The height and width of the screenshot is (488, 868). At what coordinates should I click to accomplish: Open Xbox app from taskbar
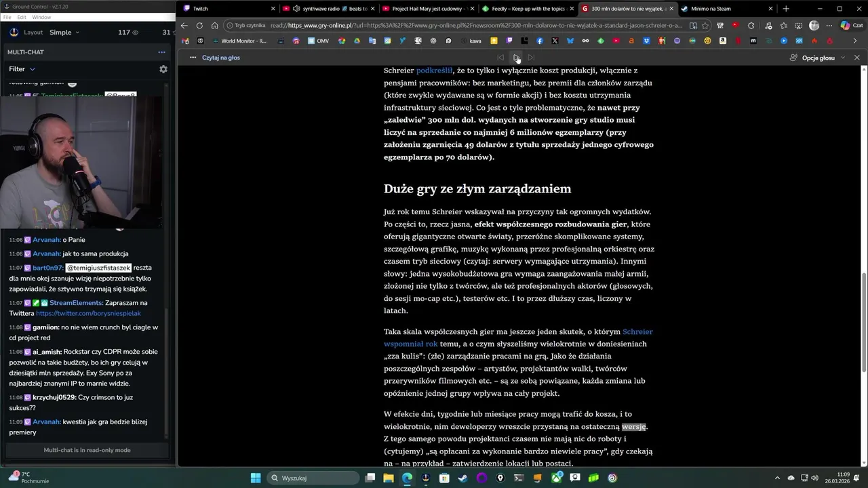(557, 478)
